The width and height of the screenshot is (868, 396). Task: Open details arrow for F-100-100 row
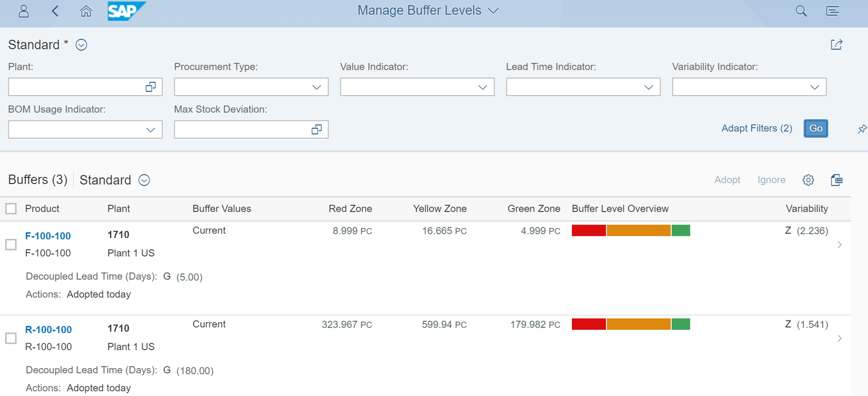tap(840, 245)
